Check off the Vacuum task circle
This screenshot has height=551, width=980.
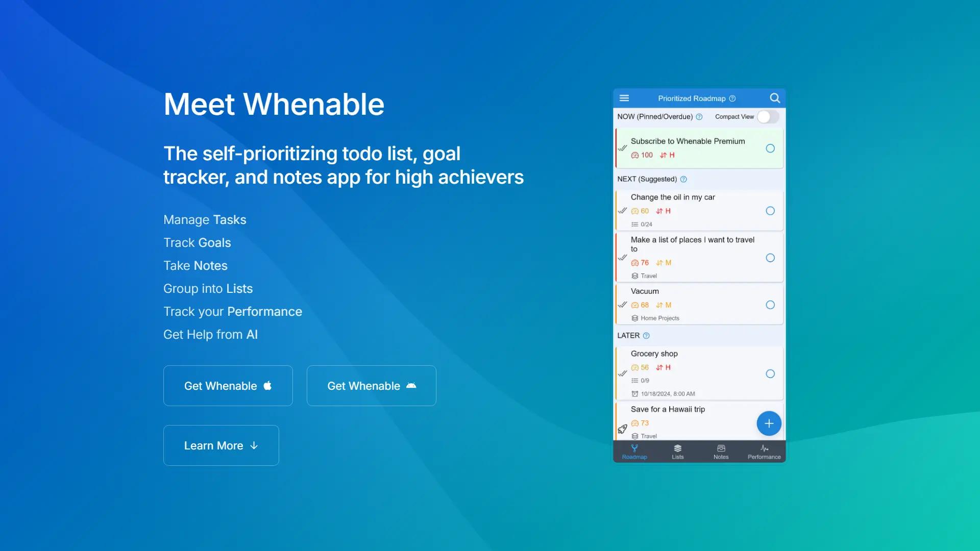tap(770, 305)
